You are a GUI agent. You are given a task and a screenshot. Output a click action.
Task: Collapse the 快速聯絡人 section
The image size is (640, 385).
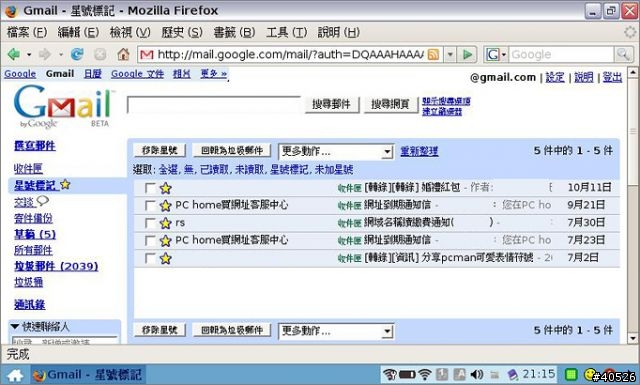click(15, 327)
